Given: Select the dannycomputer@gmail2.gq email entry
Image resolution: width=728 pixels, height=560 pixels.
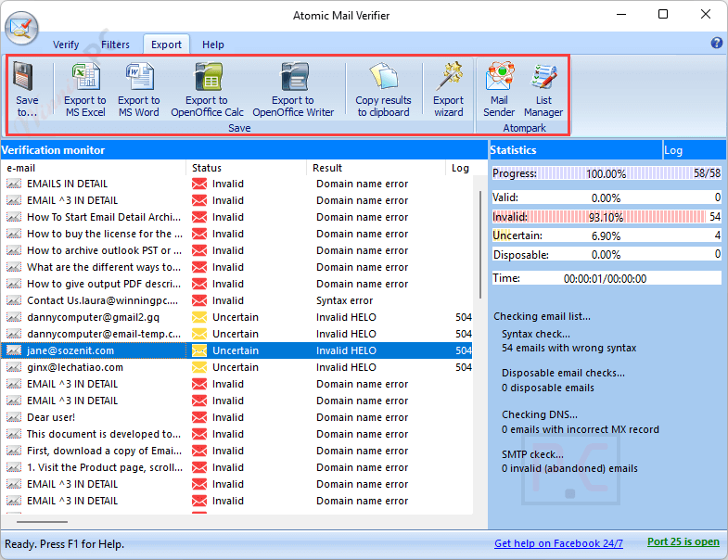Looking at the screenshot, I should (94, 317).
